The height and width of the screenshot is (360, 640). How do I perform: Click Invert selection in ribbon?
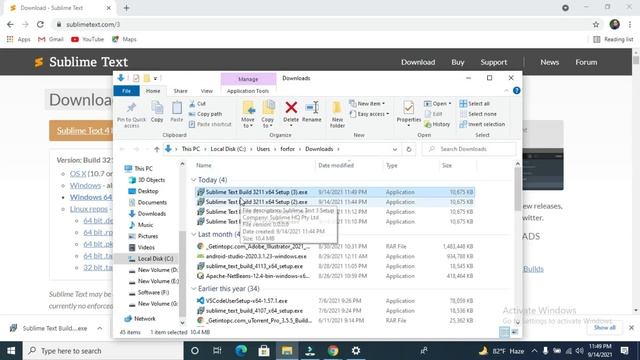pos(482,124)
